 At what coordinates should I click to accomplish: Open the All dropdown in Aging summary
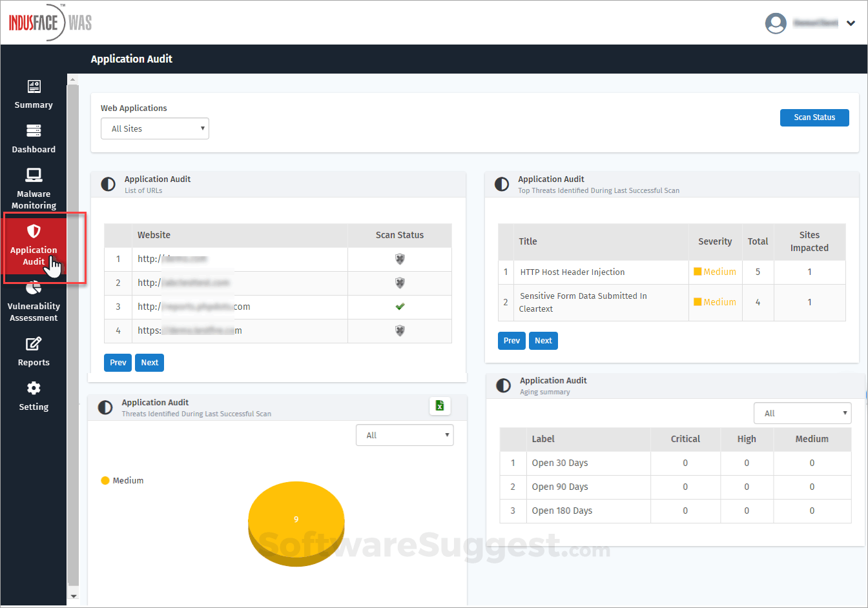803,413
